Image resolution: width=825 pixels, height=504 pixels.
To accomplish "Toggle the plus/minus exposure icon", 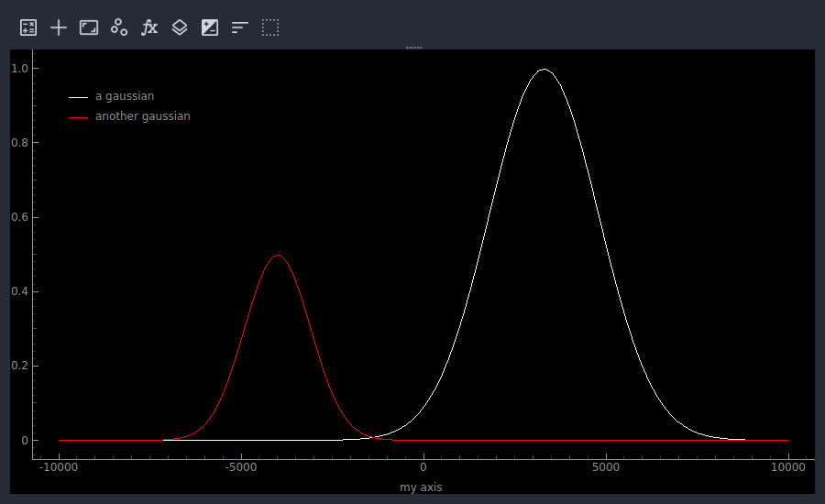I will (x=210, y=27).
